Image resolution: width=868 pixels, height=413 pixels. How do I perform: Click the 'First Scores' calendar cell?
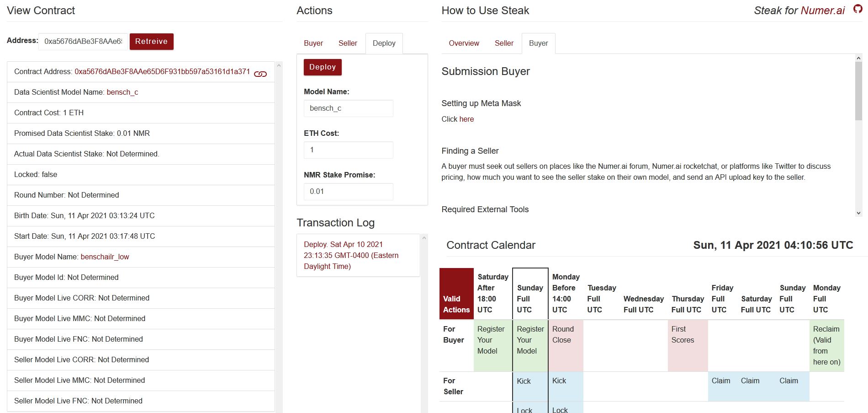688,345
